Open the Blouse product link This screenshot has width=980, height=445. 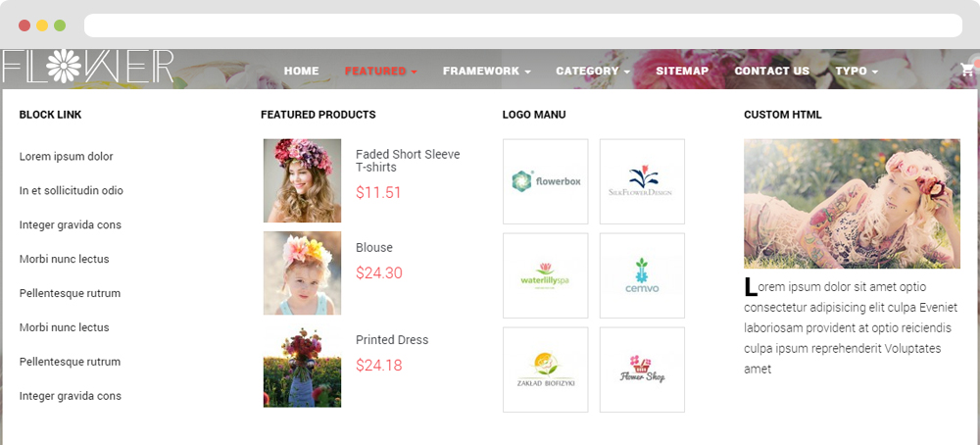[x=374, y=248]
